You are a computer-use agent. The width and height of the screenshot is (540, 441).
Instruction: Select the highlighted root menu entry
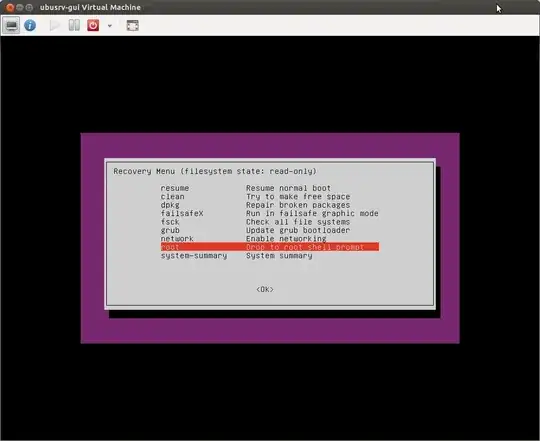(270, 247)
